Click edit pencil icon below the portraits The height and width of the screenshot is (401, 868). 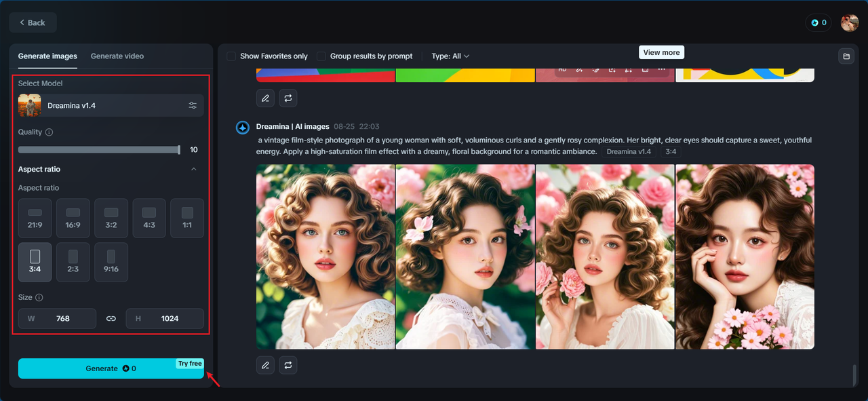coord(265,365)
